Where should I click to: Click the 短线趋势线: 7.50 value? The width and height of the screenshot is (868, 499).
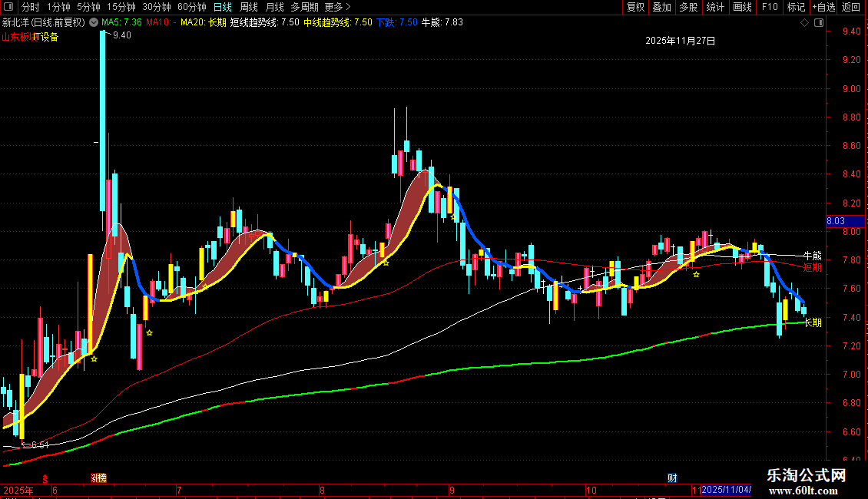coord(264,22)
